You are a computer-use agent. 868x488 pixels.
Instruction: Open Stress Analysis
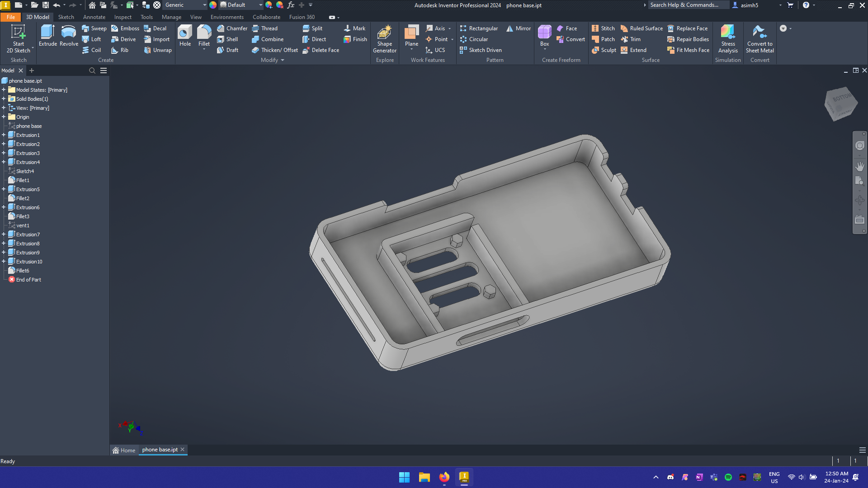point(728,39)
